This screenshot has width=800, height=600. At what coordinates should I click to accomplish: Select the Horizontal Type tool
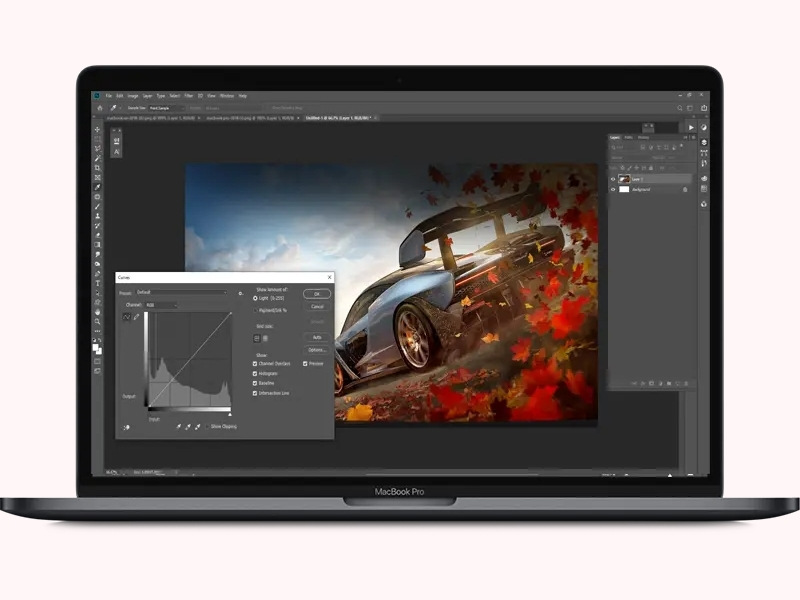point(97,284)
